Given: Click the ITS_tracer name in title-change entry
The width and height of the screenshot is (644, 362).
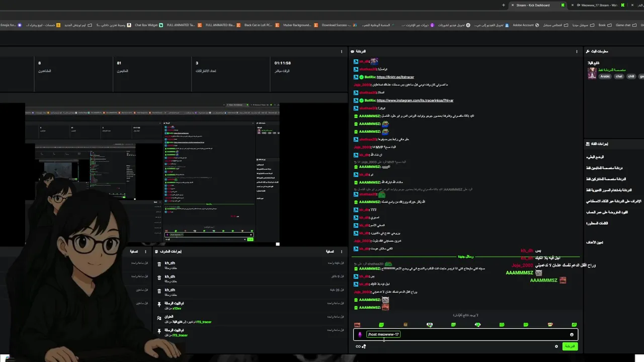Looking at the screenshot, I should (204, 322).
